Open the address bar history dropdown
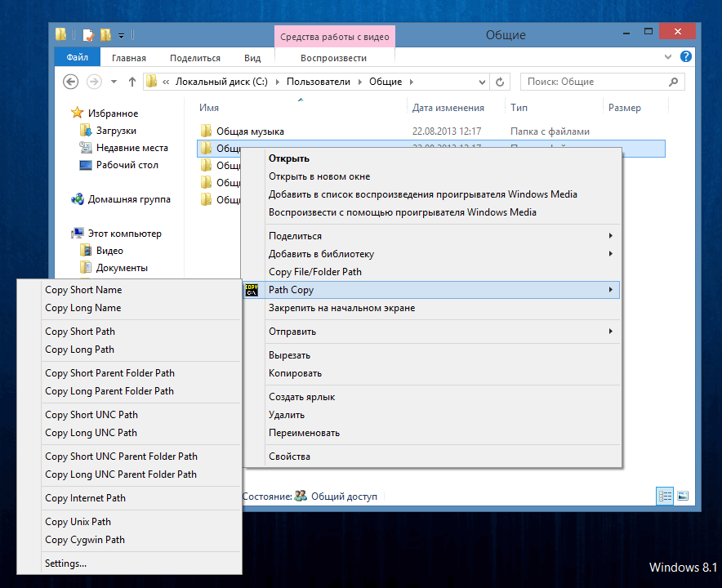The width and height of the screenshot is (722, 588). click(x=482, y=82)
